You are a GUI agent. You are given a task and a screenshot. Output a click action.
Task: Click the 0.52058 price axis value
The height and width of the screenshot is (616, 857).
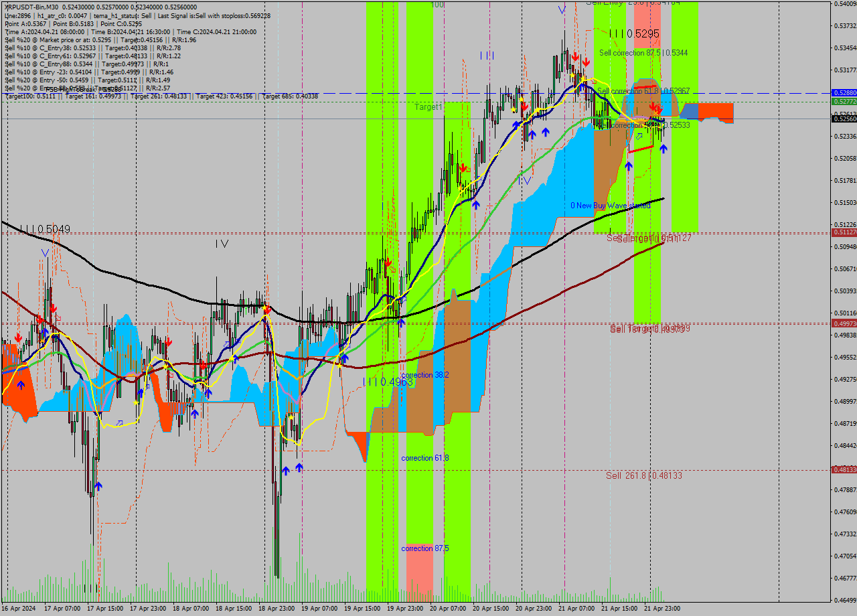tap(845, 158)
